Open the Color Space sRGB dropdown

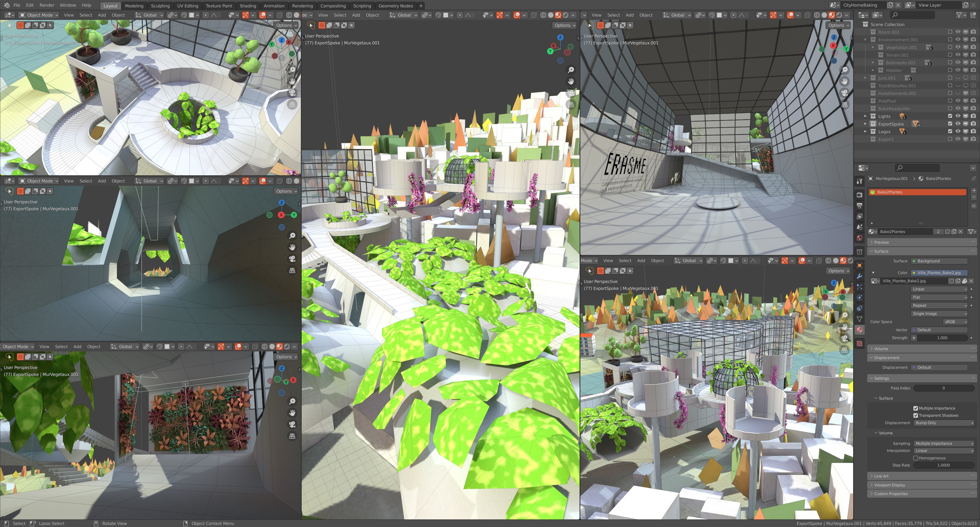(x=955, y=322)
